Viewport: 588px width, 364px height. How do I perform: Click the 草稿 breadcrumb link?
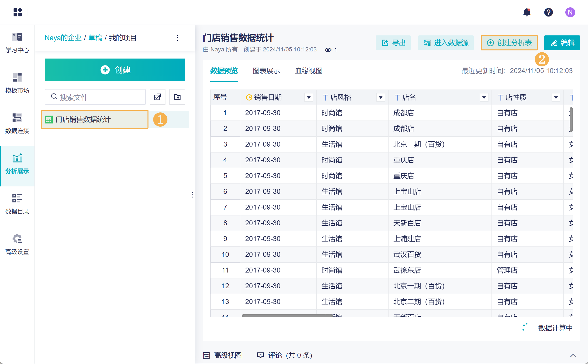coord(95,38)
